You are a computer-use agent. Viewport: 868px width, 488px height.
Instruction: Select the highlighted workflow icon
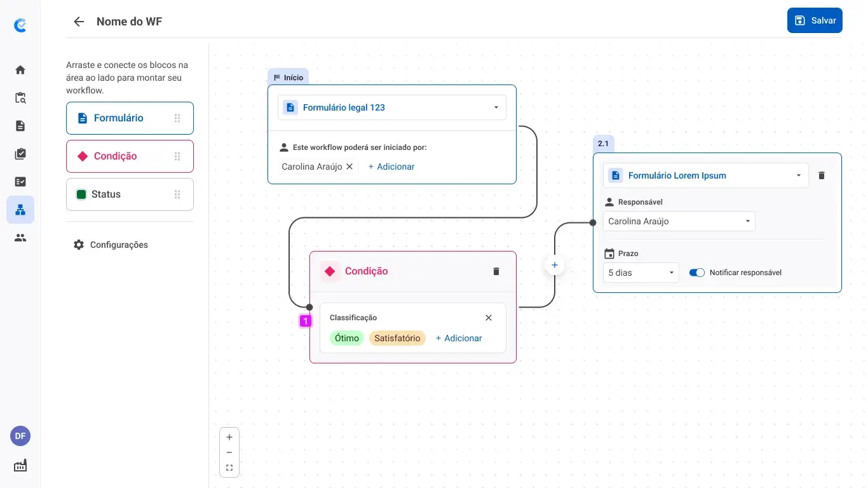click(20, 210)
